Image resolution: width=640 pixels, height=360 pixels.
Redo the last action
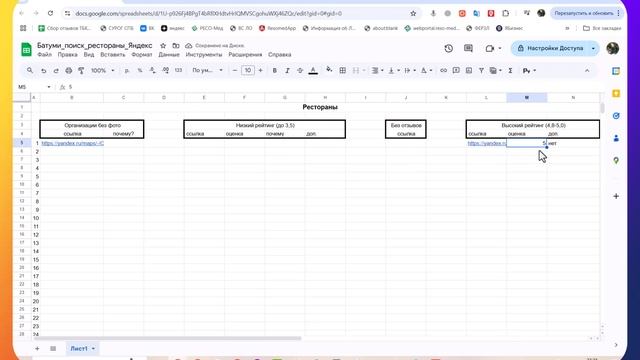click(x=56, y=71)
